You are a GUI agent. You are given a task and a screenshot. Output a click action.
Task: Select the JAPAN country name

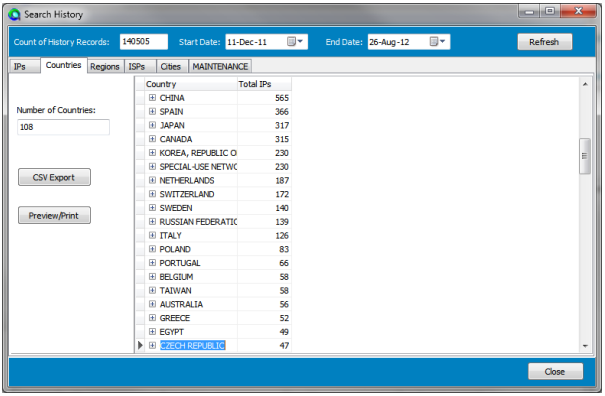point(172,125)
